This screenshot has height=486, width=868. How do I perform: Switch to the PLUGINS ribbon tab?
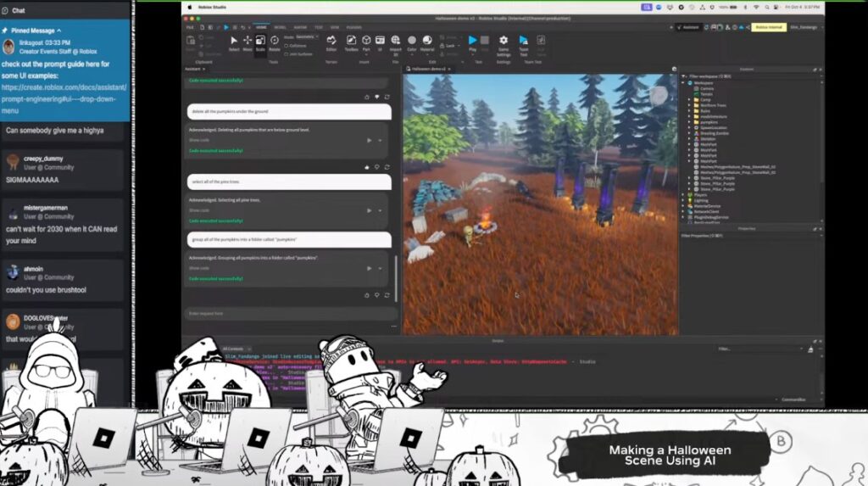coord(353,27)
